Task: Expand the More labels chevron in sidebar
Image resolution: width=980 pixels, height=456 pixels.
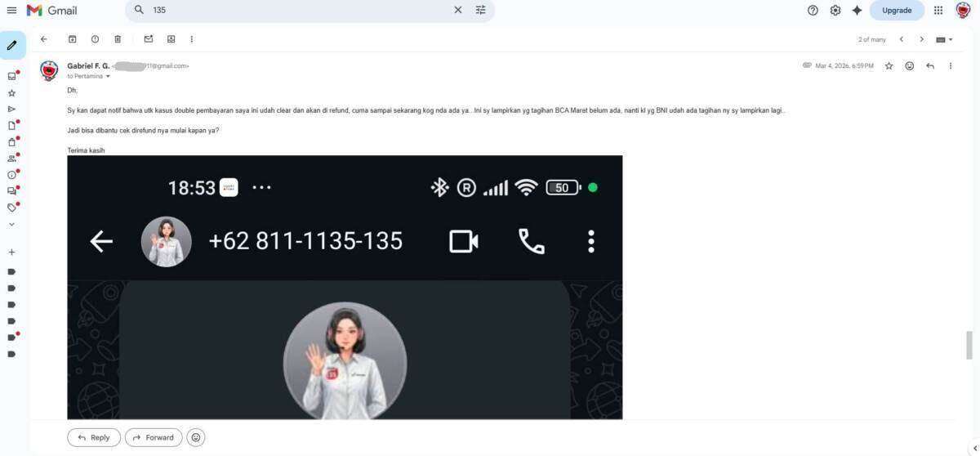Action: [x=11, y=224]
